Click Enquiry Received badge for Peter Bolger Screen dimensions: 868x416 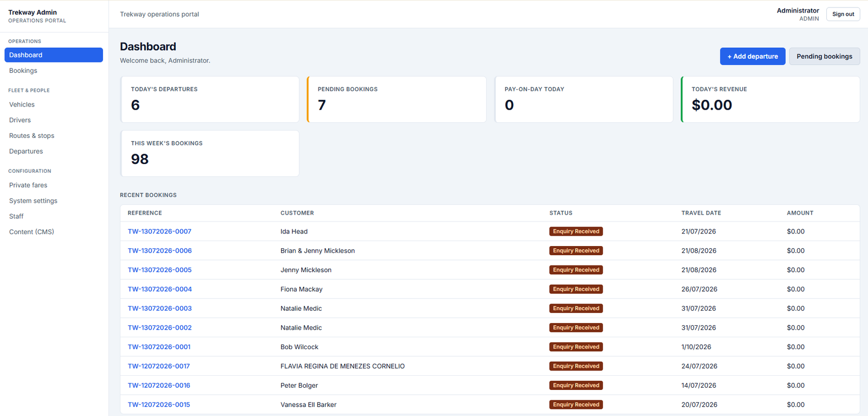[x=576, y=386]
